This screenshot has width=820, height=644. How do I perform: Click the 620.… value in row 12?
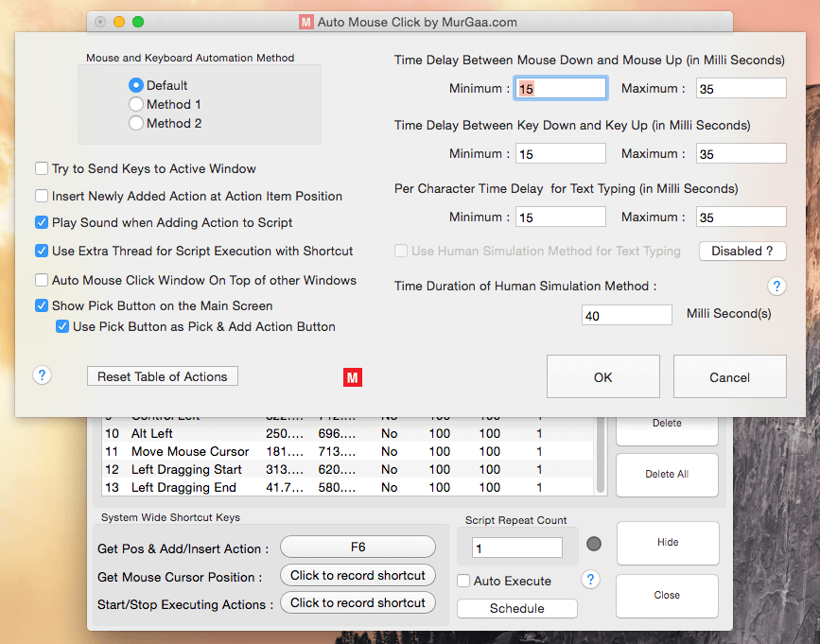tap(337, 469)
